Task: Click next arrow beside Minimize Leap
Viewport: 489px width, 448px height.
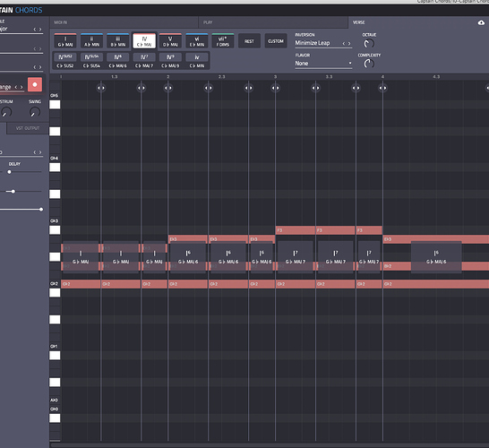Action: pyautogui.click(x=349, y=43)
